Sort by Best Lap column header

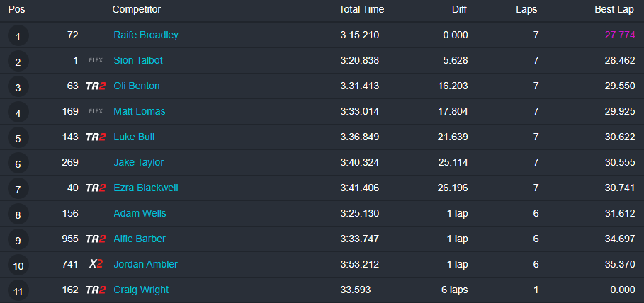[x=614, y=9]
